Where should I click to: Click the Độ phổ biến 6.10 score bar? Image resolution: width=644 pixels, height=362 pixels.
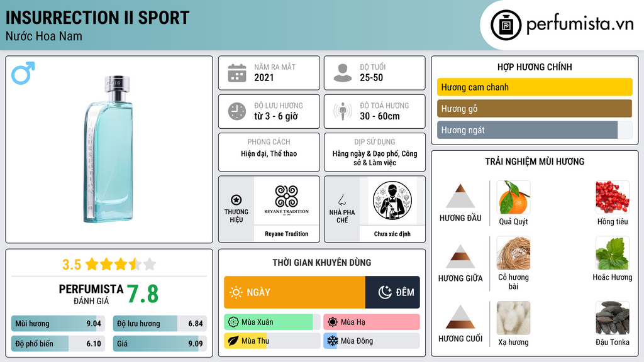click(x=58, y=344)
